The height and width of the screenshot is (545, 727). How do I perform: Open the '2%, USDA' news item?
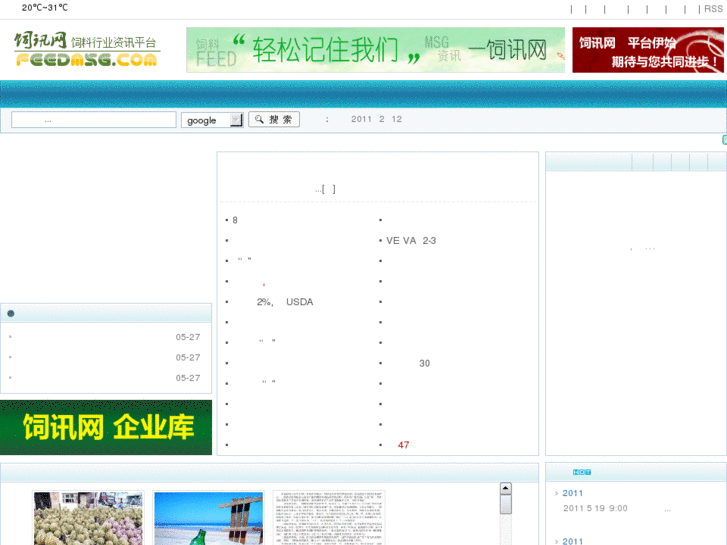285,302
